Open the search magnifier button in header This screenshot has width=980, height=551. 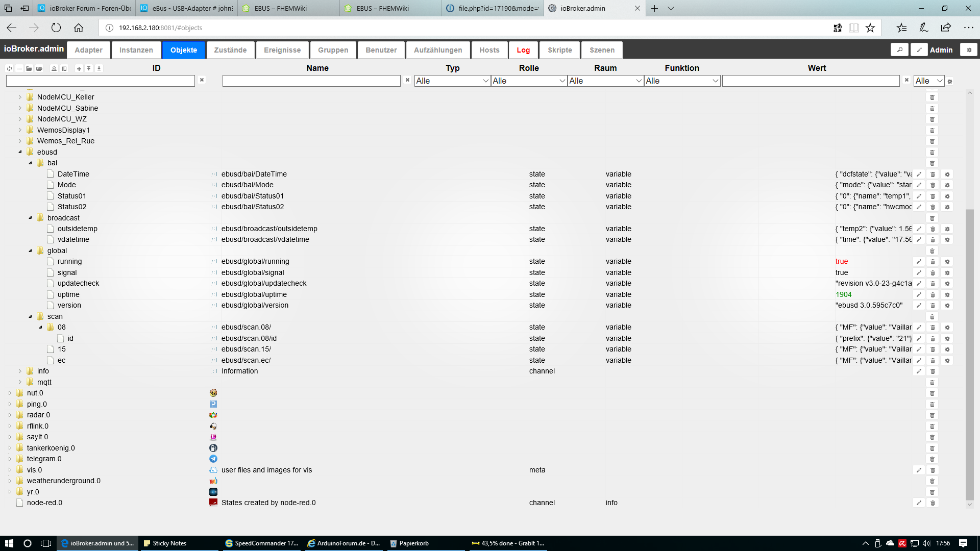(x=900, y=49)
